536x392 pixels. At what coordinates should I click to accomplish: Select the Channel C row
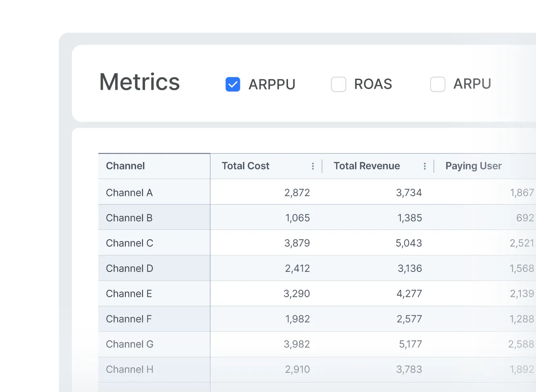pos(130,243)
